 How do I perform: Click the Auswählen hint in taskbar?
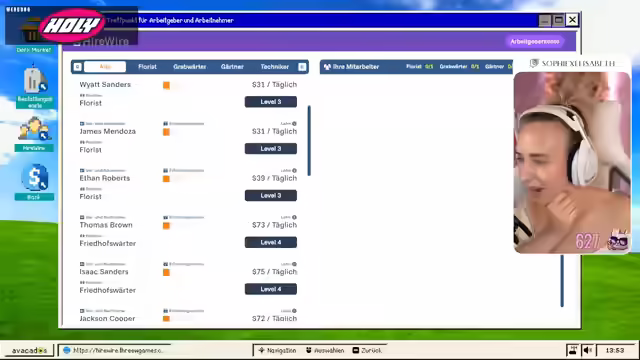pyautogui.click(x=325, y=350)
